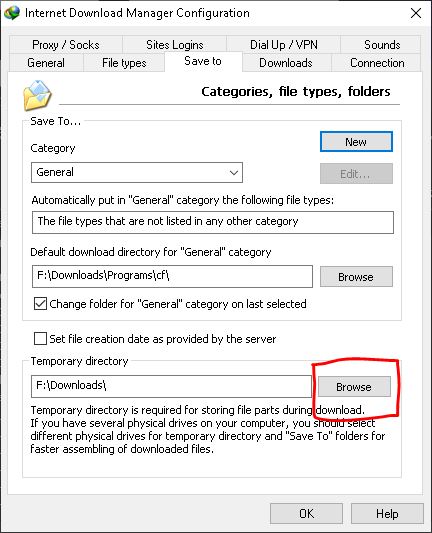The width and height of the screenshot is (432, 533).
Task: Open the General category combo box
Action: pos(137,173)
